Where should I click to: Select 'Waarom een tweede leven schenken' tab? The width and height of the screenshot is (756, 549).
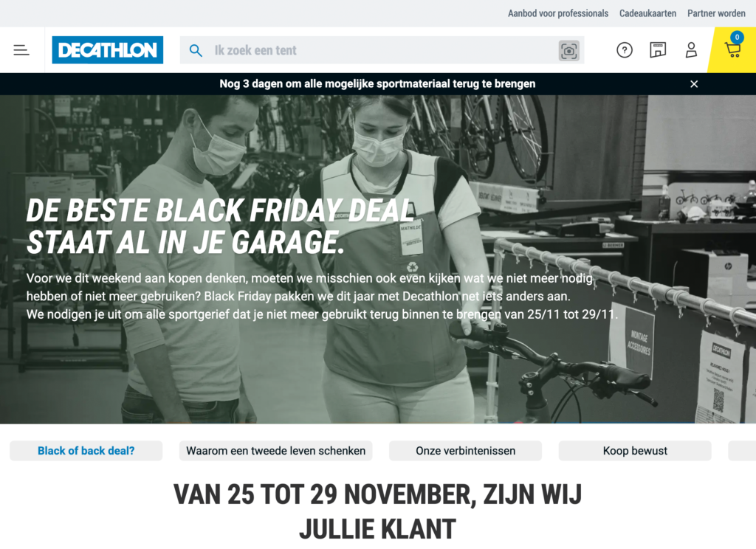click(276, 451)
